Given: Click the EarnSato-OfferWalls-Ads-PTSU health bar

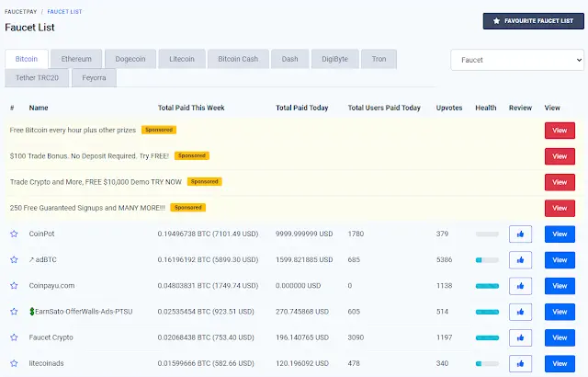Looking at the screenshot, I should [487, 312].
